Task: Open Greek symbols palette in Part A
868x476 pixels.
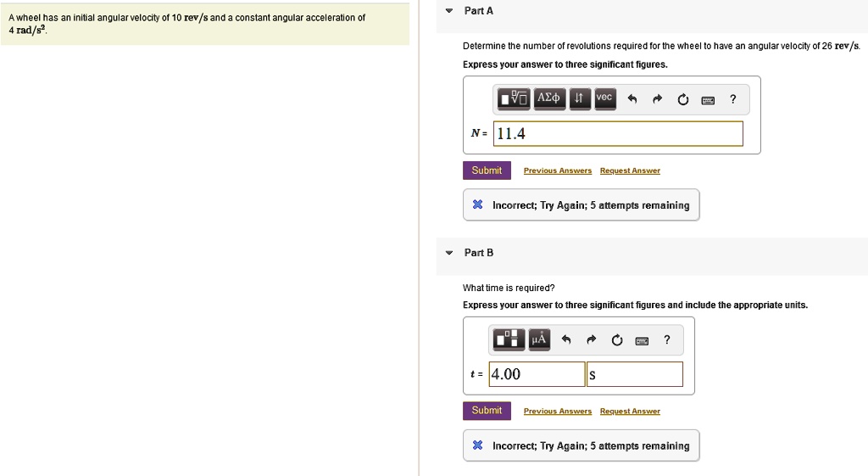Action: tap(548, 98)
